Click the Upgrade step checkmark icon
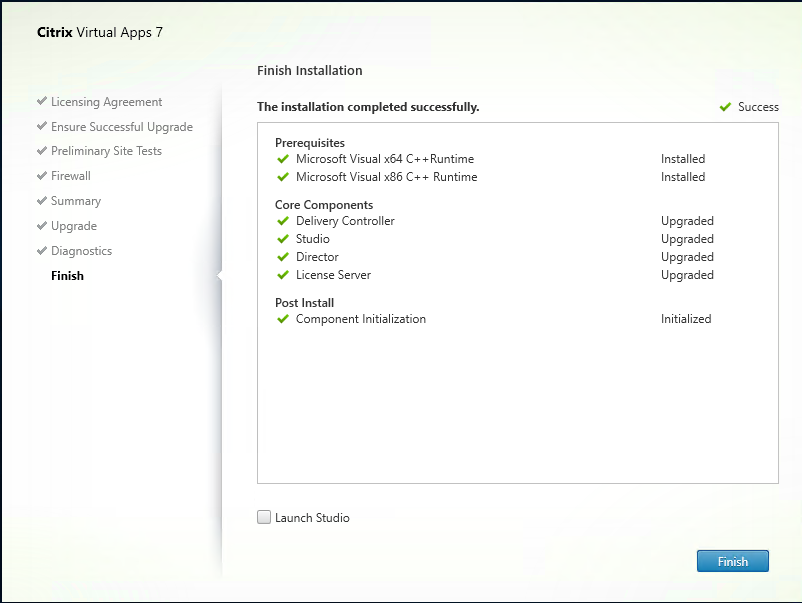Screen dimensions: 802x603 (42, 225)
